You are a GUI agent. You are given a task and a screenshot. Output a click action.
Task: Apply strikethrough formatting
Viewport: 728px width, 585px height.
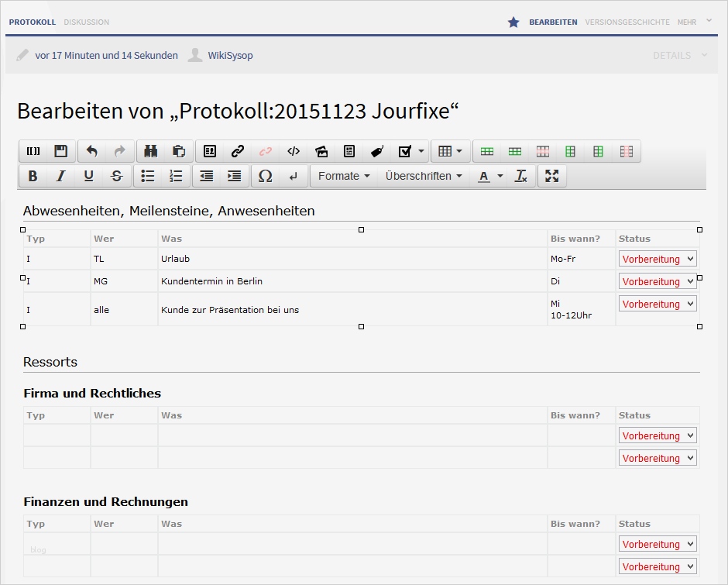[117, 176]
